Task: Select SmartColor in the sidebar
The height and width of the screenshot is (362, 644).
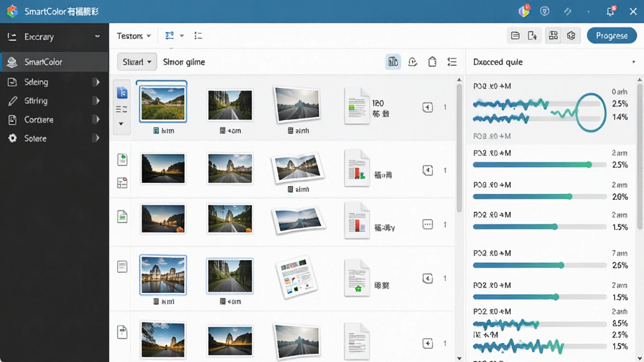Action: coord(54,62)
